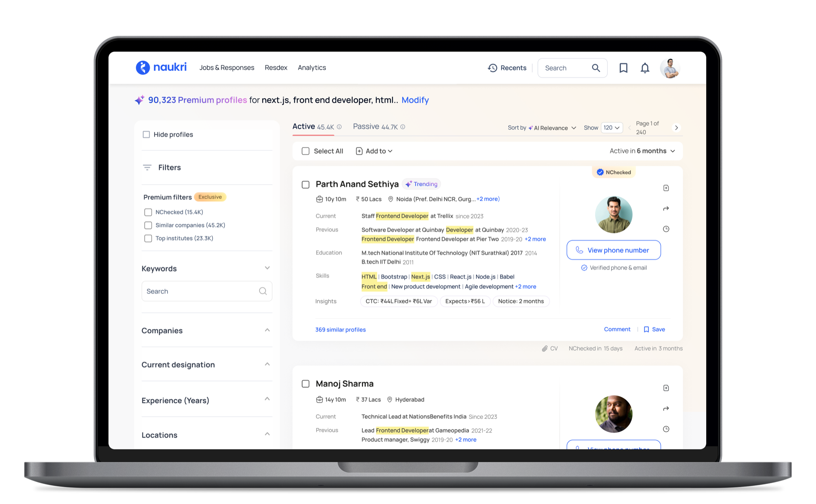Open saved bookmarks icon in header

pyautogui.click(x=623, y=68)
